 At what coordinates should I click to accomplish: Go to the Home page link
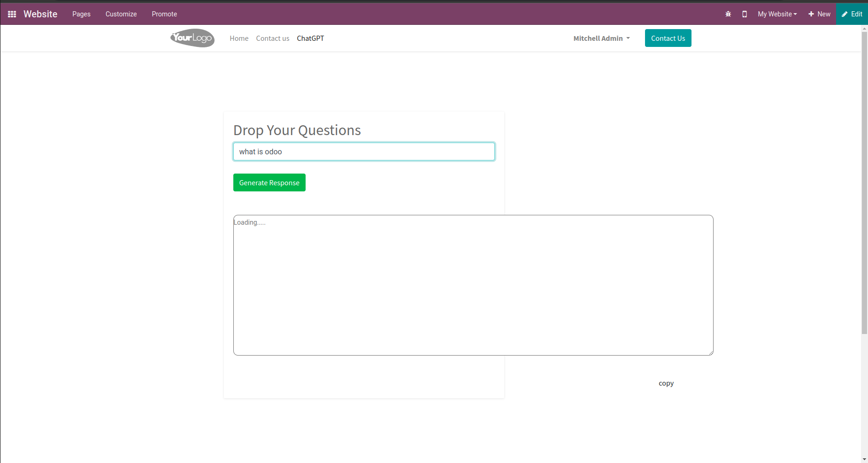(x=239, y=38)
